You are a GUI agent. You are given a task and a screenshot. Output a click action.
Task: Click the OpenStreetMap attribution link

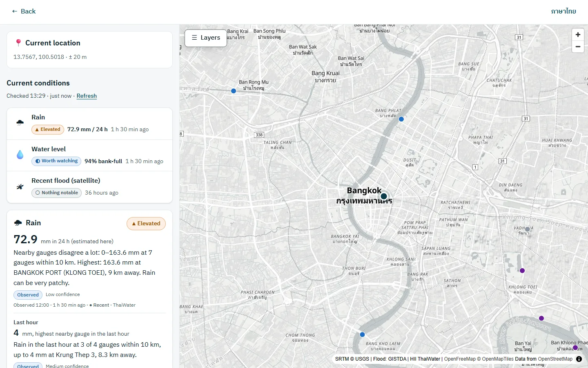click(555, 359)
